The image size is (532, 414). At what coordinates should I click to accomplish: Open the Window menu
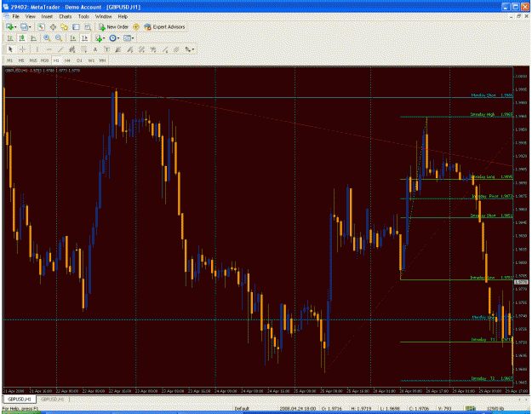(x=103, y=16)
